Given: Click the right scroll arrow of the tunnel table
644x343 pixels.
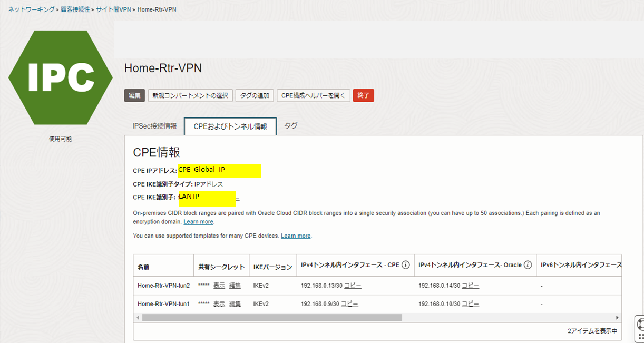Looking at the screenshot, I should tap(617, 317).
